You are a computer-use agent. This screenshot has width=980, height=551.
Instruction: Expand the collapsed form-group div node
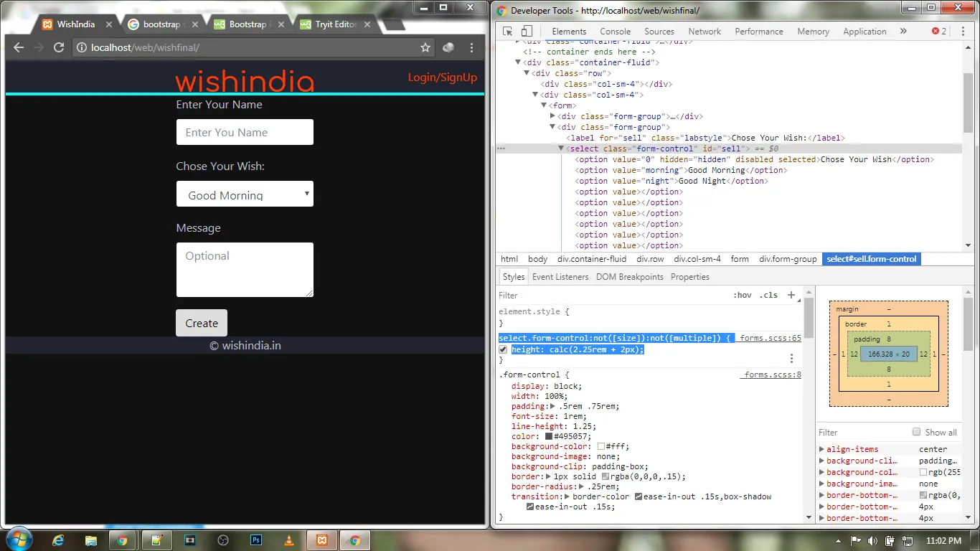click(553, 116)
